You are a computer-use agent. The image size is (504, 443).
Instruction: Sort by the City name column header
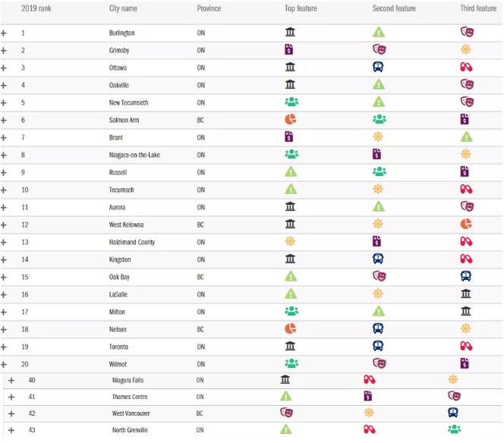124,8
